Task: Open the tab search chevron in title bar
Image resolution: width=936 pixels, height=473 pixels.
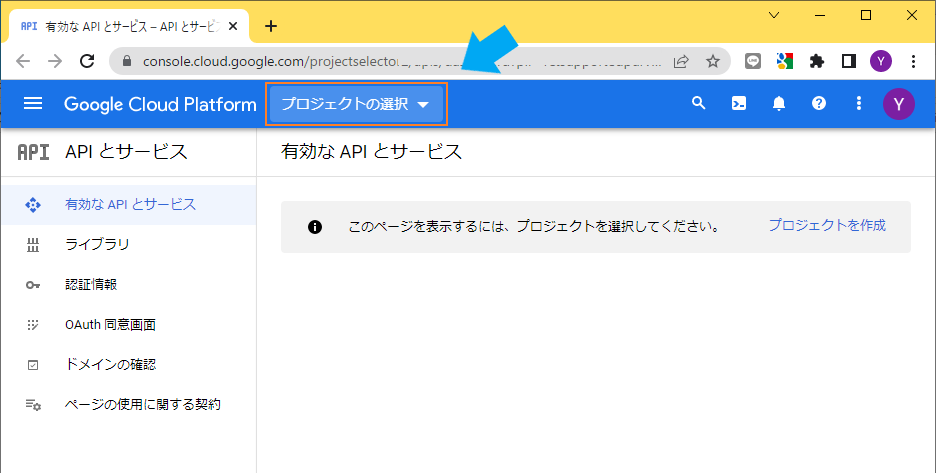Action: click(x=774, y=16)
